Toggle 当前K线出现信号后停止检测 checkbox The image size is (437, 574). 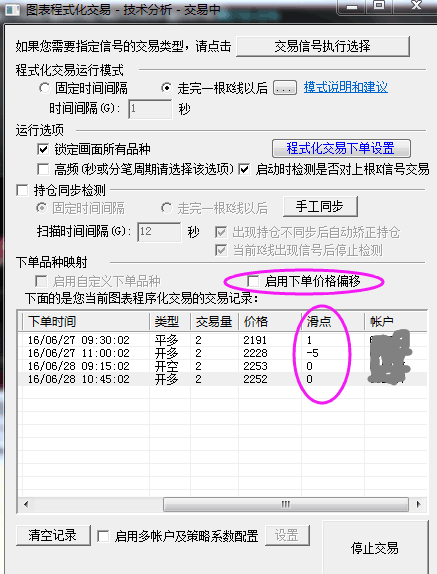(221, 250)
